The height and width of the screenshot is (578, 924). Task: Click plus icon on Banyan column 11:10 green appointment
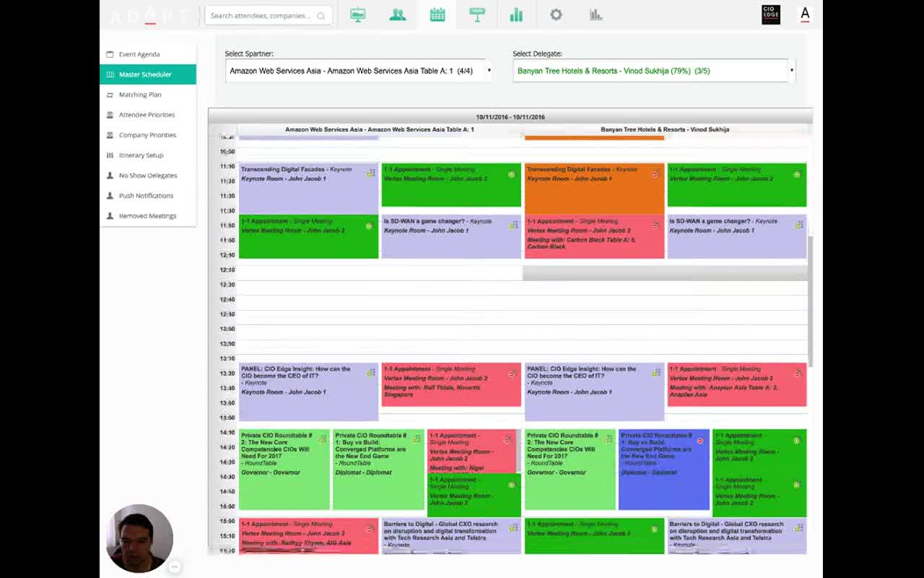(797, 174)
